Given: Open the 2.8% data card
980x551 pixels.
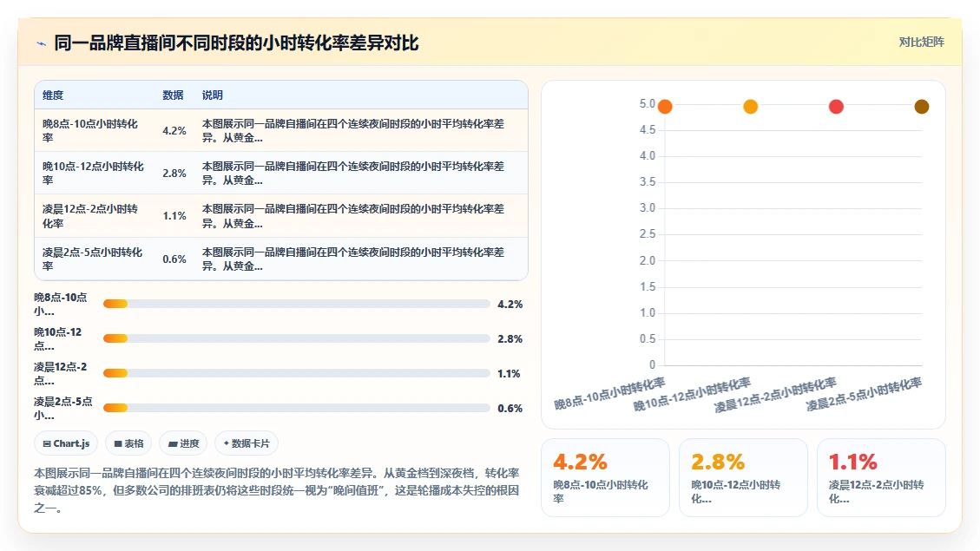Looking at the screenshot, I should (743, 478).
